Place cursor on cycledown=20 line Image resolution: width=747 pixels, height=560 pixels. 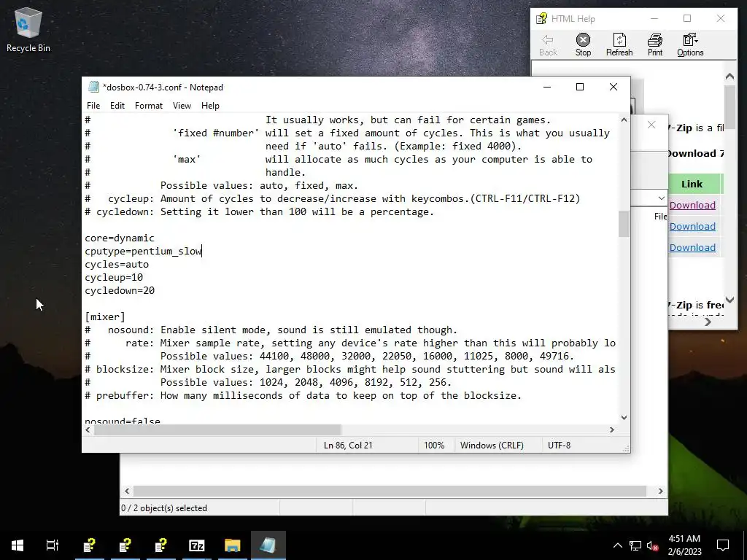click(x=120, y=290)
